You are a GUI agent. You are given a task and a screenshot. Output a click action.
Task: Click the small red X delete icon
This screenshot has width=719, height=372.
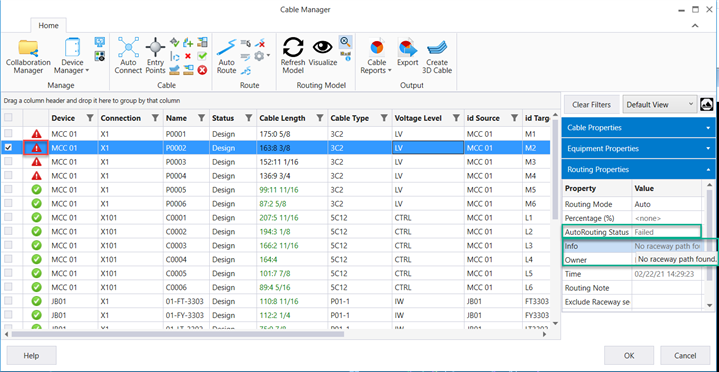pyautogui.click(x=188, y=56)
